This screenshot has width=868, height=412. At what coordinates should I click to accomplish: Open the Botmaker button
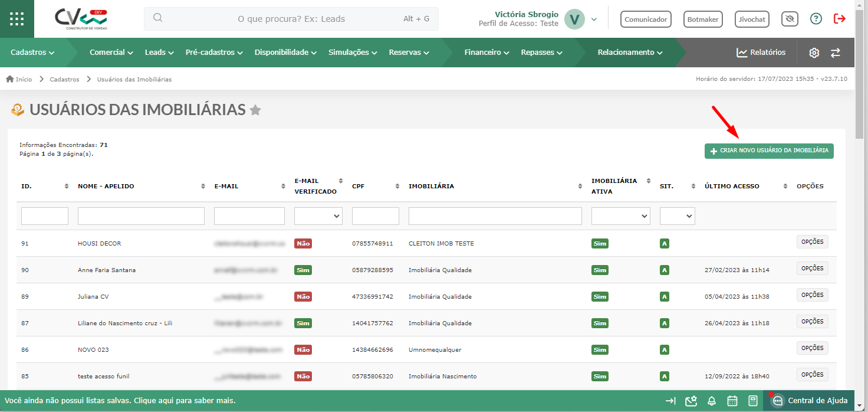click(x=703, y=19)
